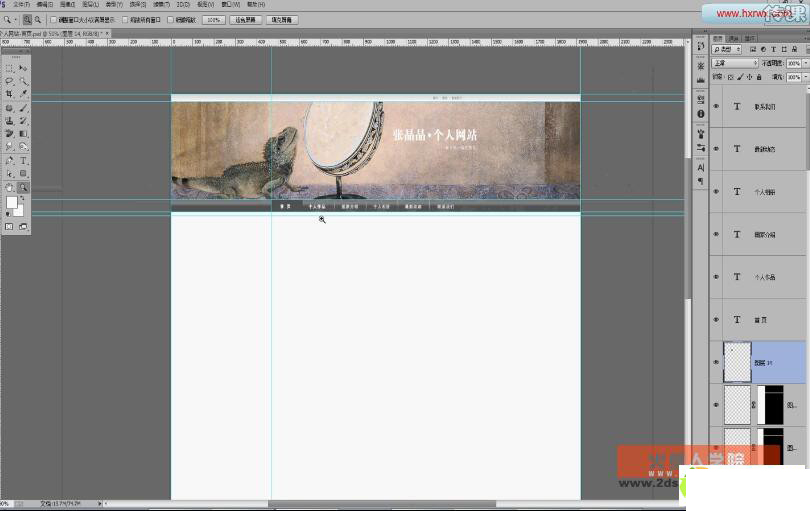The image size is (810, 511).
Task: Enable the resize windows to fit checkbox
Action: tap(55, 19)
